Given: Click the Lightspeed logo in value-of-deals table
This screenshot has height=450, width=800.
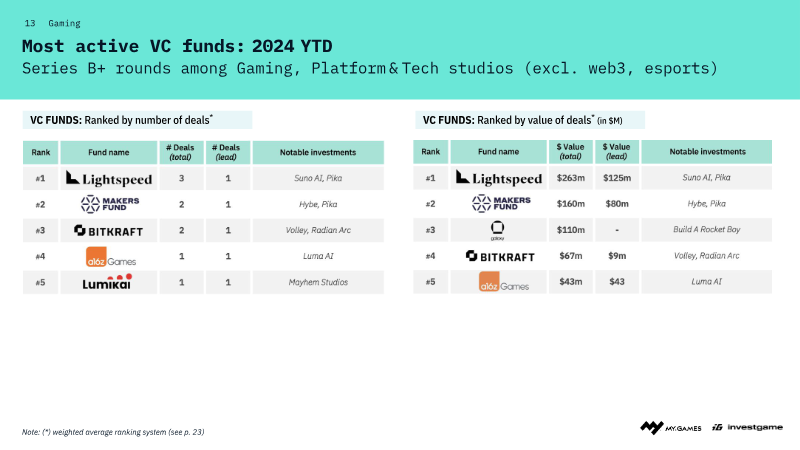Looking at the screenshot, I should pyautogui.click(x=498, y=178).
